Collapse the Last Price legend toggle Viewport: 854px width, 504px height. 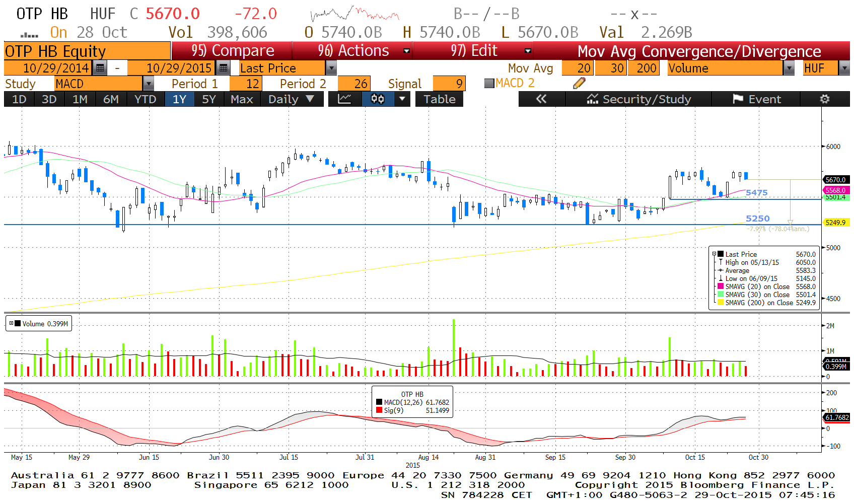[x=714, y=254]
